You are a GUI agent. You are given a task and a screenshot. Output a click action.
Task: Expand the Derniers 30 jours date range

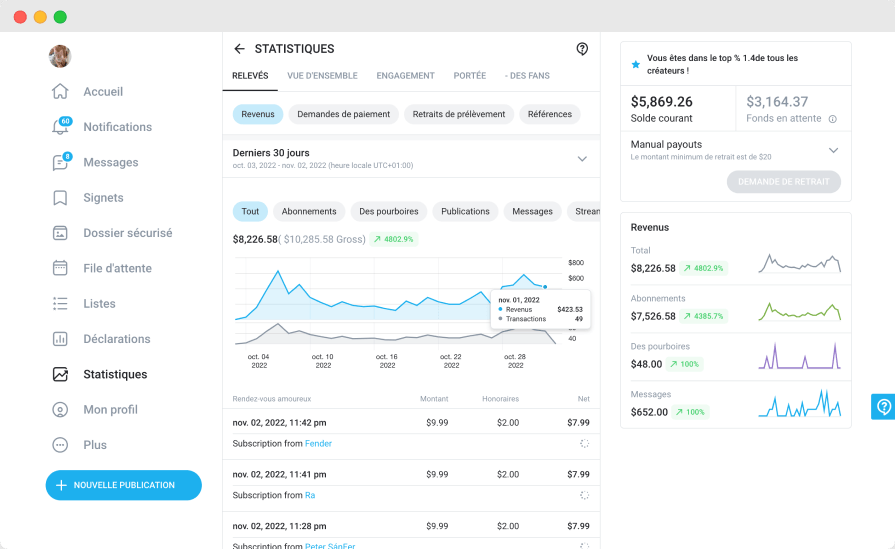point(582,159)
